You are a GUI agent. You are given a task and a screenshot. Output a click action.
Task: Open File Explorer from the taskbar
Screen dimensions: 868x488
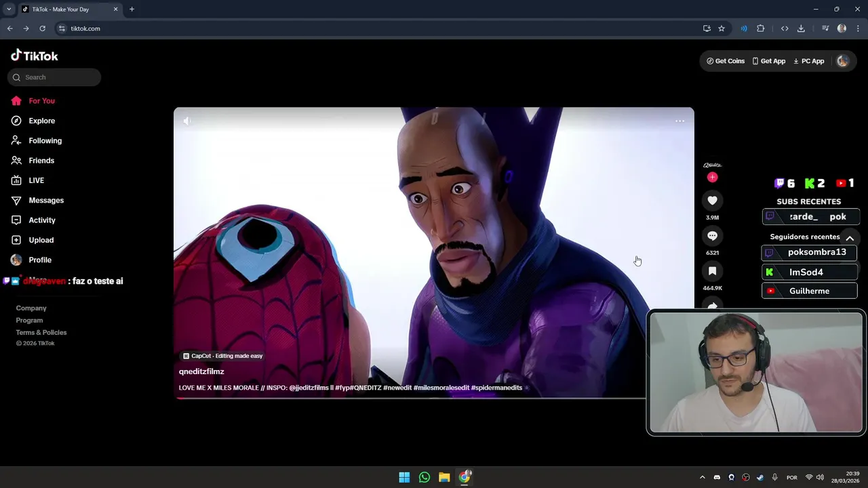point(444,477)
